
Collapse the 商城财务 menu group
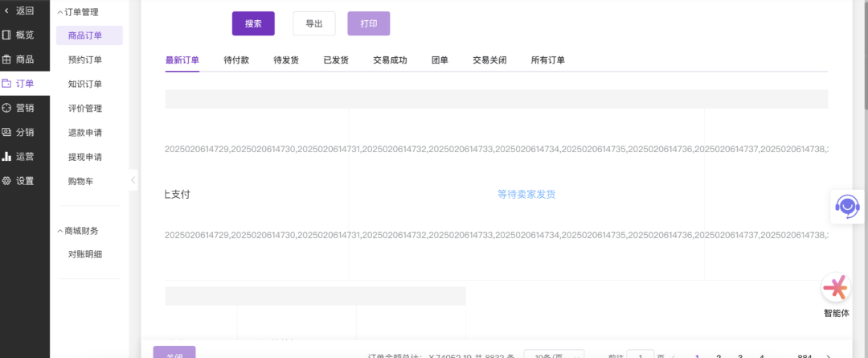[x=60, y=231]
